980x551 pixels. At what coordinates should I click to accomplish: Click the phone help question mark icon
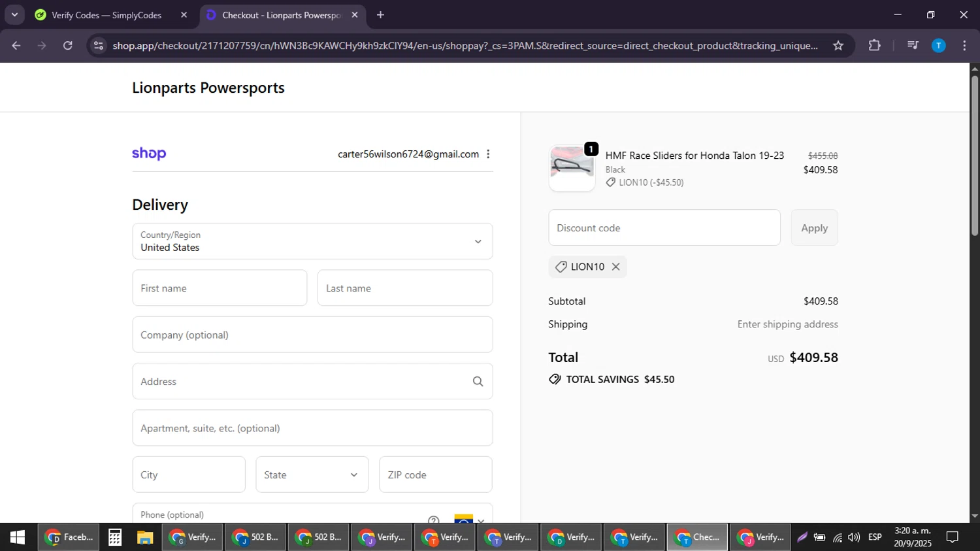point(434,520)
